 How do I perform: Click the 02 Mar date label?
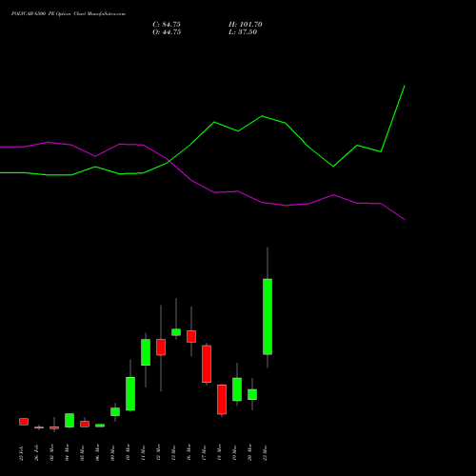point(51,453)
